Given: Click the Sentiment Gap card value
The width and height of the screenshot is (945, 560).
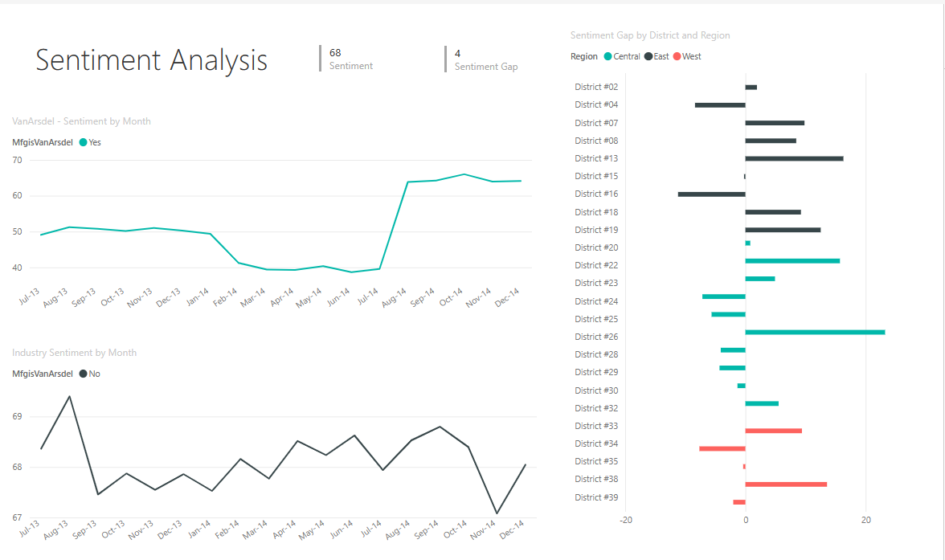Looking at the screenshot, I should [x=458, y=53].
